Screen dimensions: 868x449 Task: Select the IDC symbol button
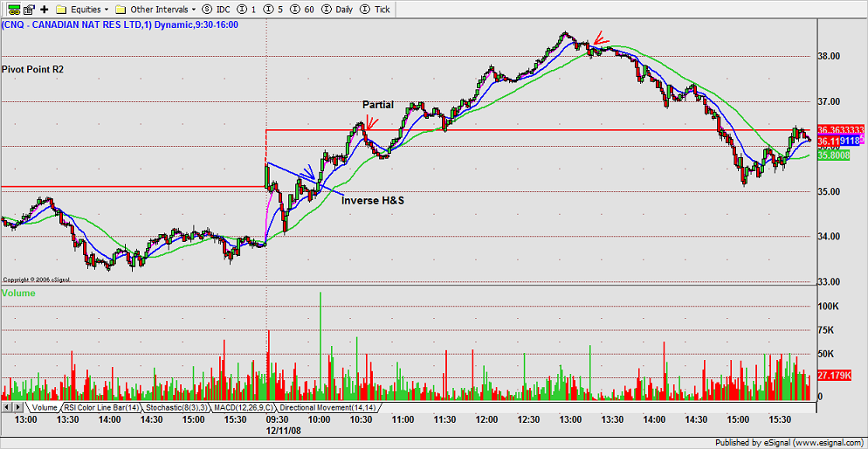pos(217,10)
